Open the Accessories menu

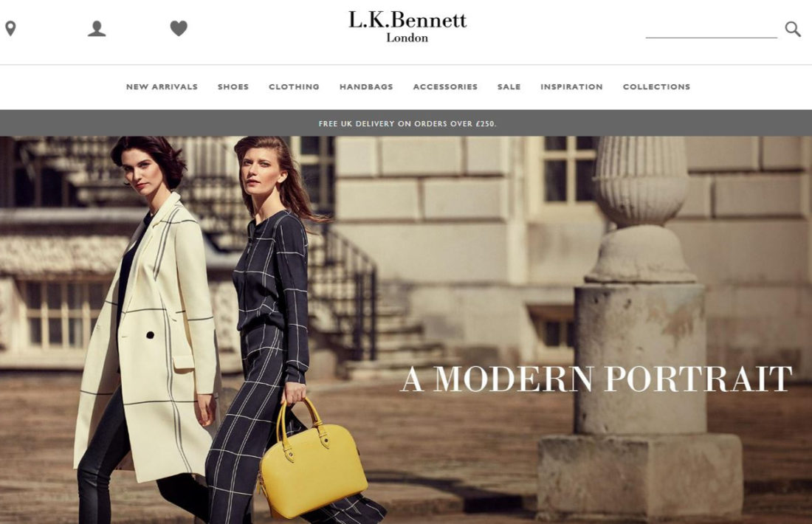pos(445,87)
